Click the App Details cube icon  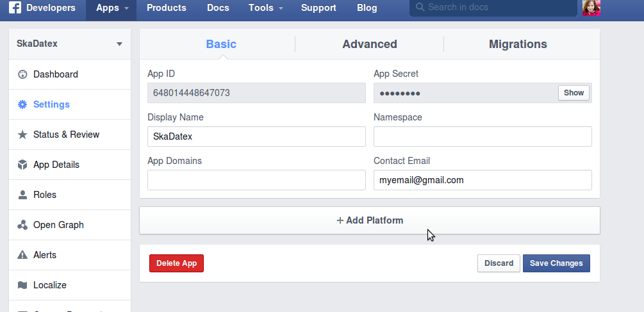coord(22,165)
